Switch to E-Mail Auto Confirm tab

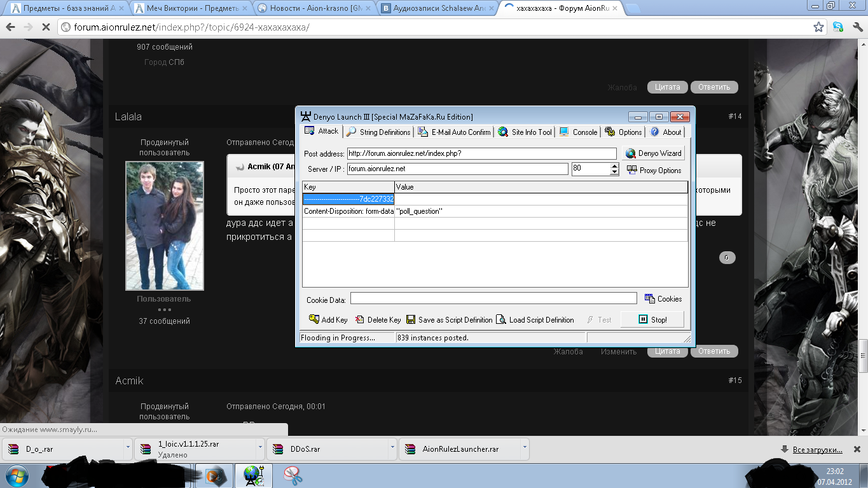click(x=454, y=132)
